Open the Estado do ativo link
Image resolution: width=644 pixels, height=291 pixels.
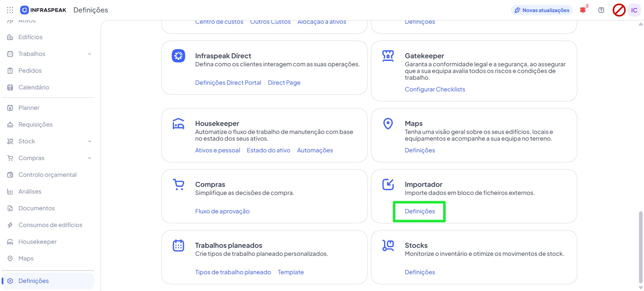point(269,150)
